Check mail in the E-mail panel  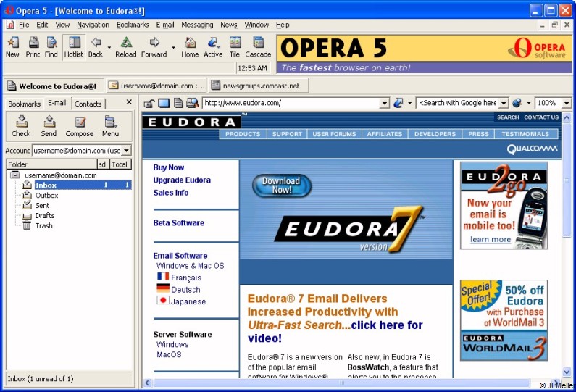click(21, 126)
